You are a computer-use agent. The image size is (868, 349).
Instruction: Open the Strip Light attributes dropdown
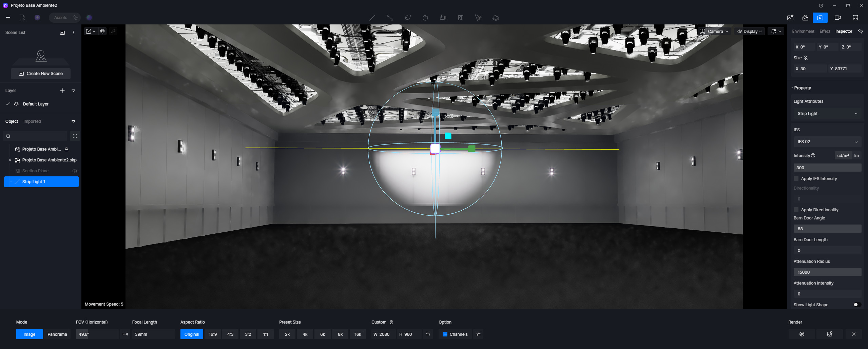[827, 114]
